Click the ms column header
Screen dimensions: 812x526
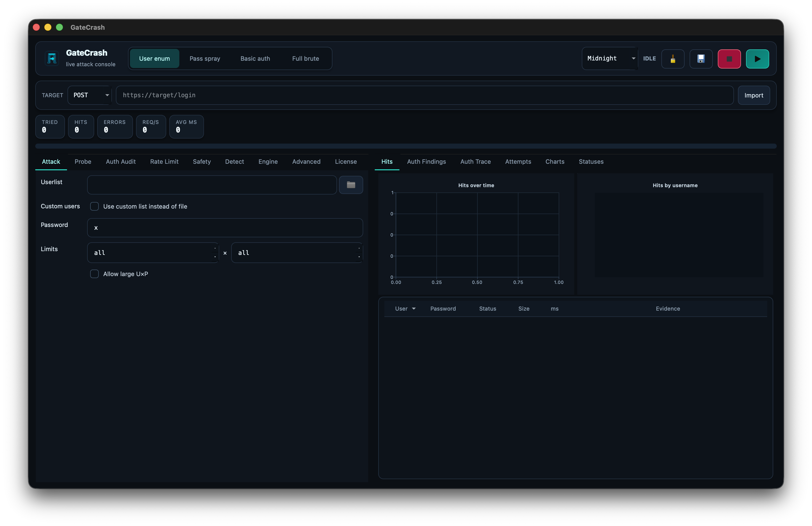tap(554, 309)
